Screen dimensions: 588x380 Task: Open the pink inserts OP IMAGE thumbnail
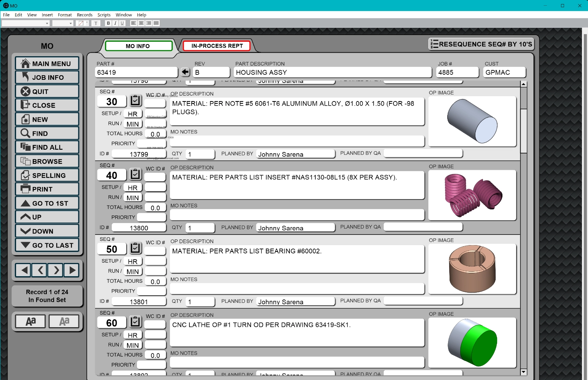(472, 195)
